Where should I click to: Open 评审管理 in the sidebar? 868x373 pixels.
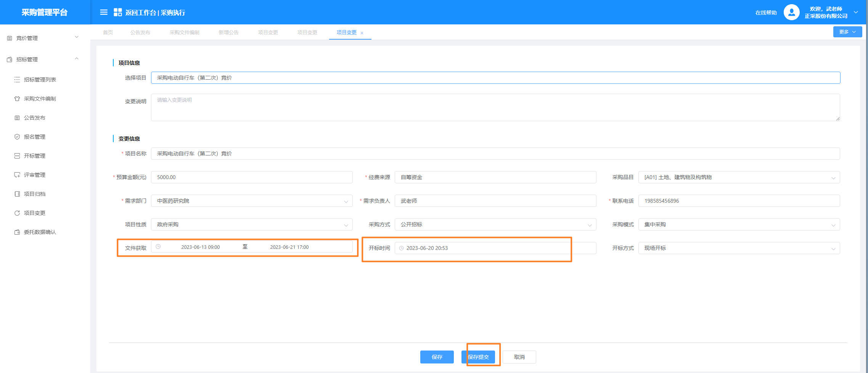coord(34,175)
